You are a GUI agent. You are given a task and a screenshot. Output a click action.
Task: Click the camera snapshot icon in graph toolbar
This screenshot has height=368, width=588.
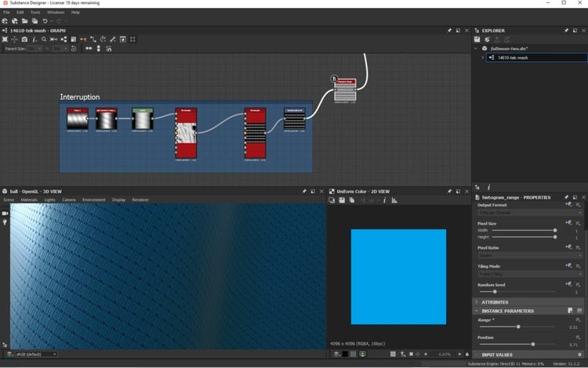pyautogui.click(x=24, y=39)
